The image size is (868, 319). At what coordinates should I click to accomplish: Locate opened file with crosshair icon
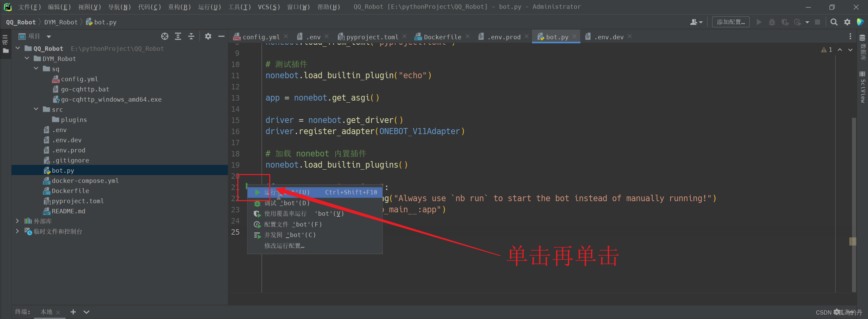coord(165,36)
